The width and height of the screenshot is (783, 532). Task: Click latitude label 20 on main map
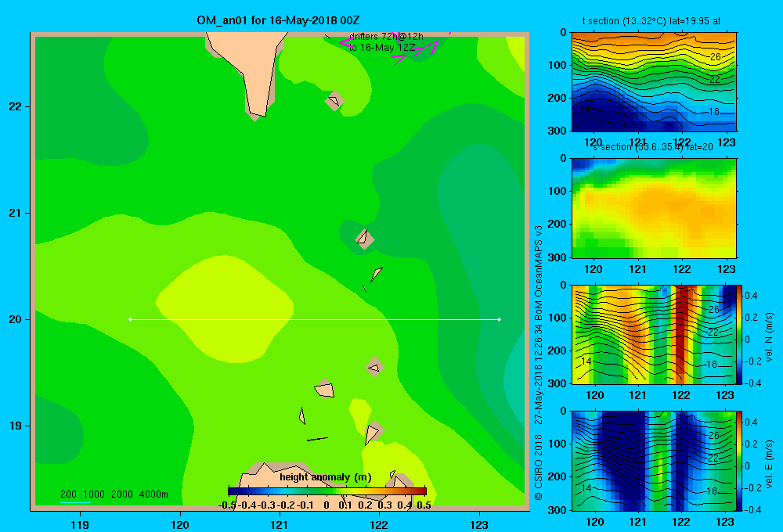16,319
